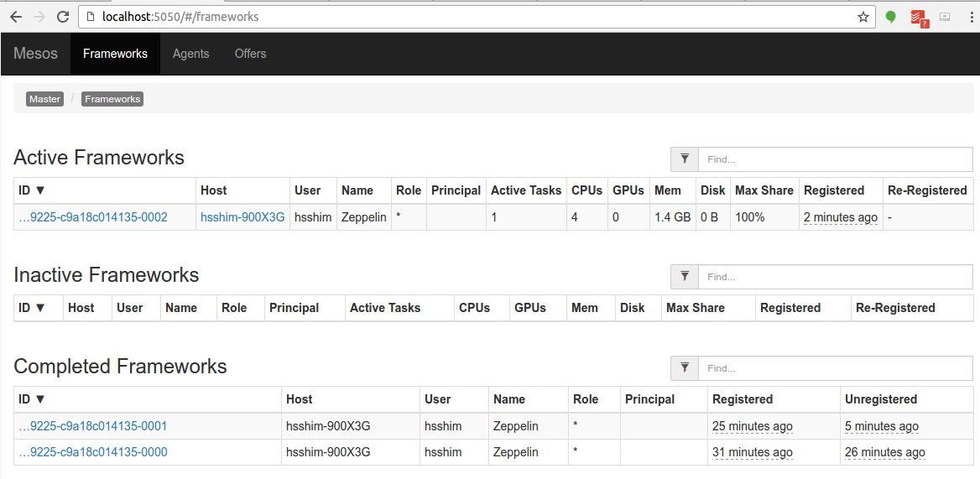Click the browser back arrow
Screen dimensions: 980x479
pyautogui.click(x=16, y=17)
